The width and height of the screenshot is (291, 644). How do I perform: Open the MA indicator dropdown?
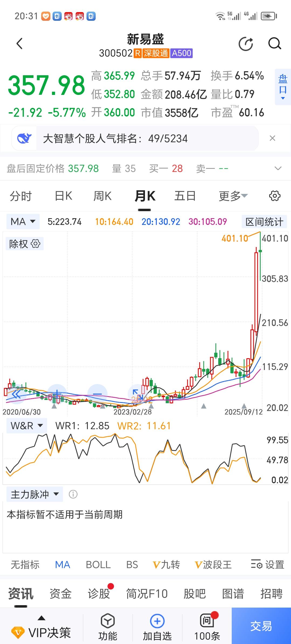click(23, 222)
